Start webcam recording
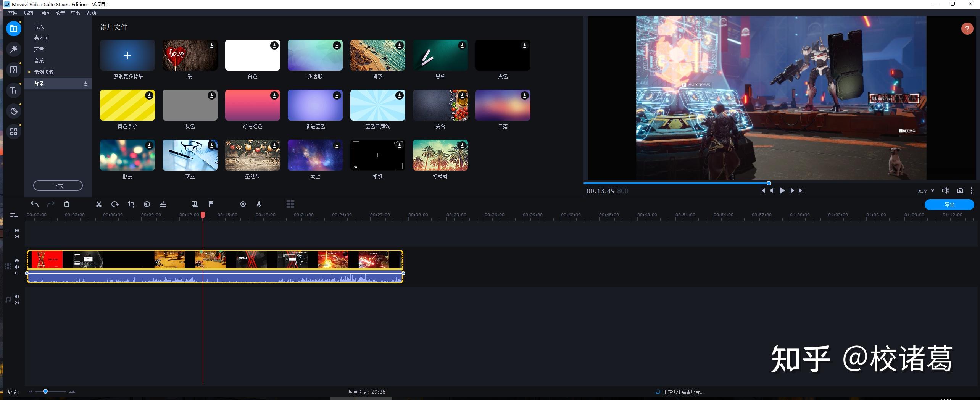 pos(243,204)
